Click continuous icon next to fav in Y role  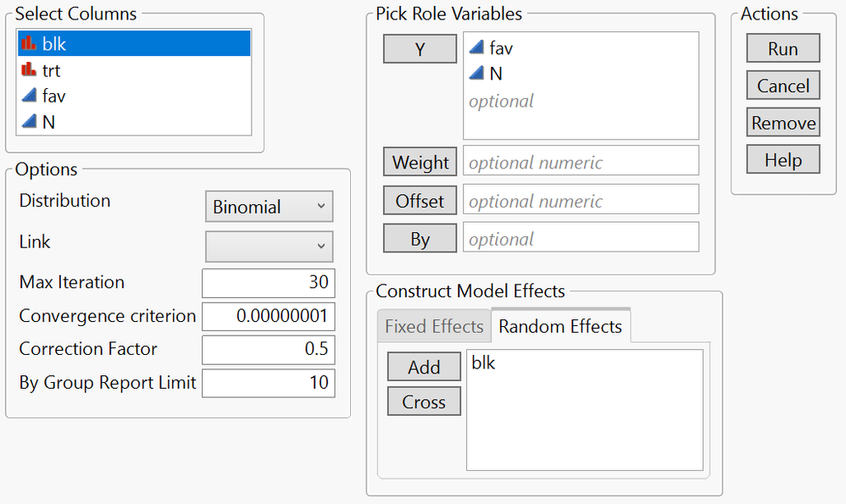point(476,48)
